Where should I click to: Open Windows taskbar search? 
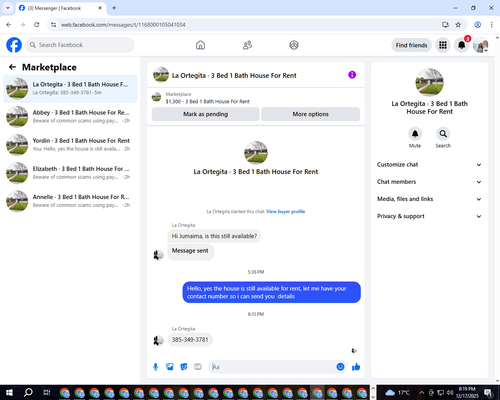click(28, 393)
